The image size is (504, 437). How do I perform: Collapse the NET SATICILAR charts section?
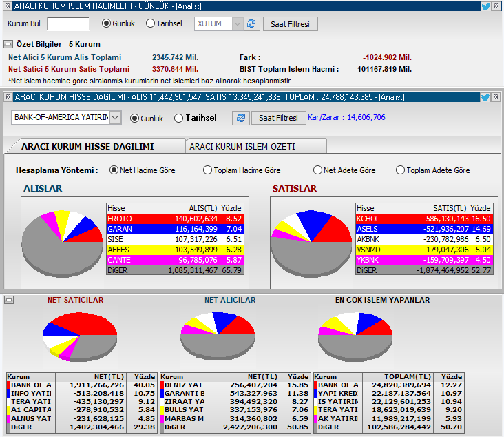(9, 300)
